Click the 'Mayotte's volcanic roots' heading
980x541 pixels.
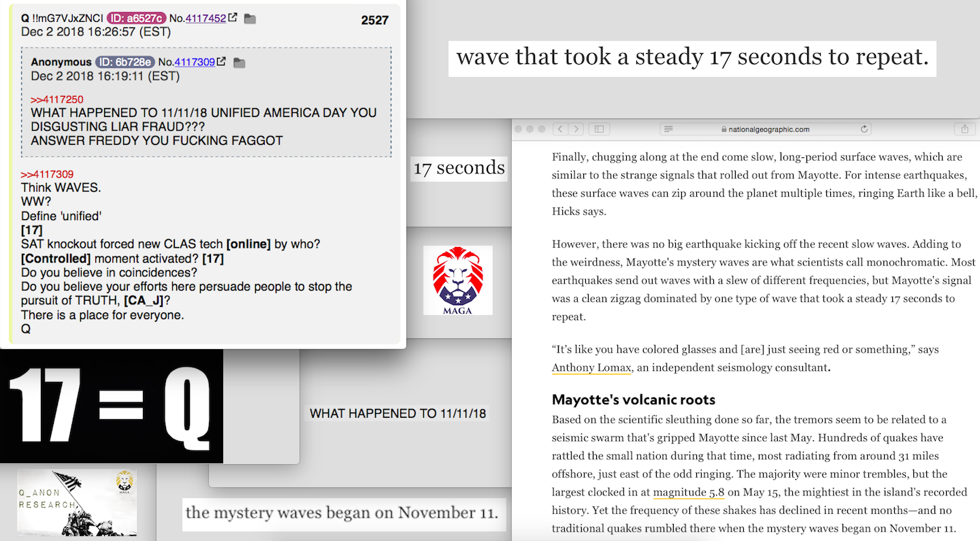(x=634, y=399)
